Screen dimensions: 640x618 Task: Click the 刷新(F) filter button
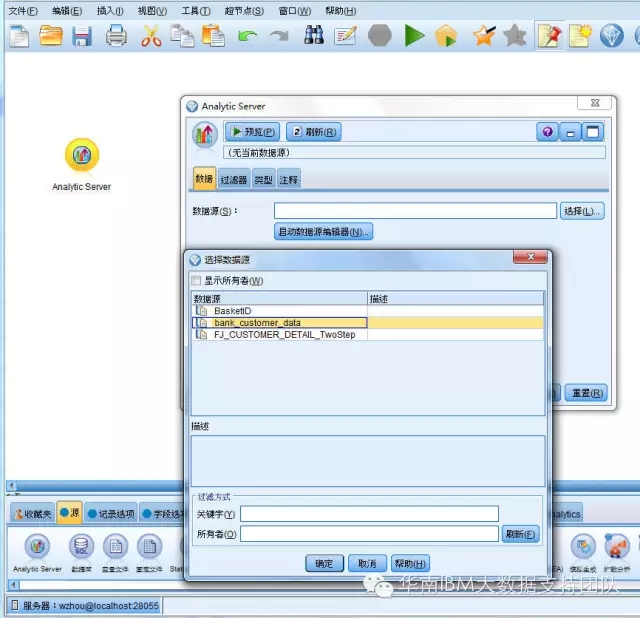pos(520,534)
